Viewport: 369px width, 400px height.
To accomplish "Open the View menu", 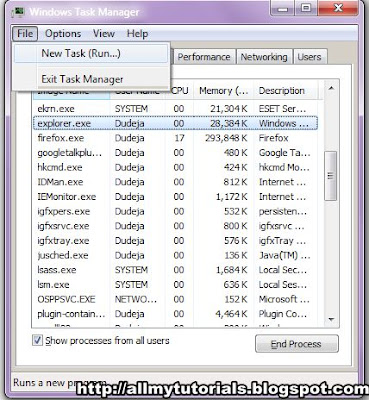I will tap(104, 34).
